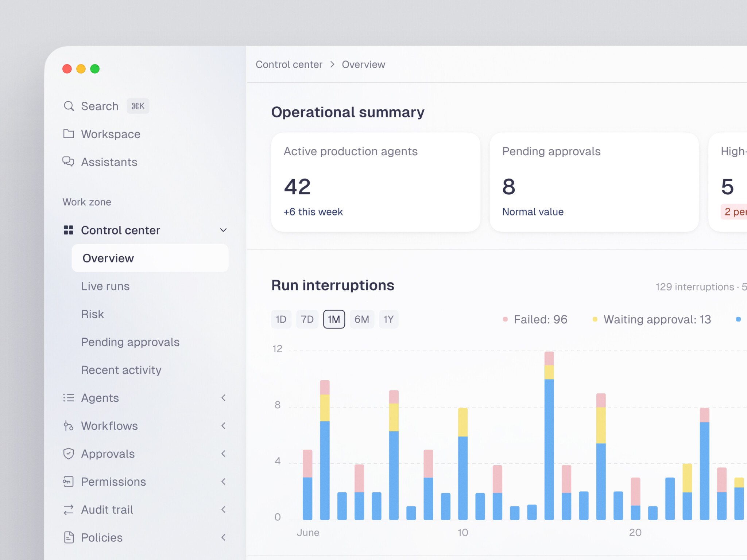The image size is (747, 560).
Task: Collapse the Control center section chevron
Action: 223,230
